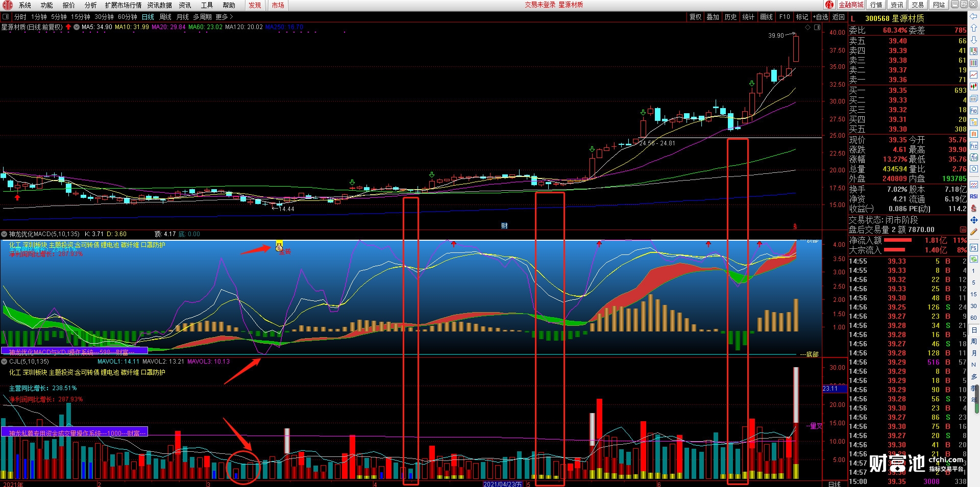The width and height of the screenshot is (980, 487).
Task: Expand the chevron beside the MA5 label
Action: [77, 27]
